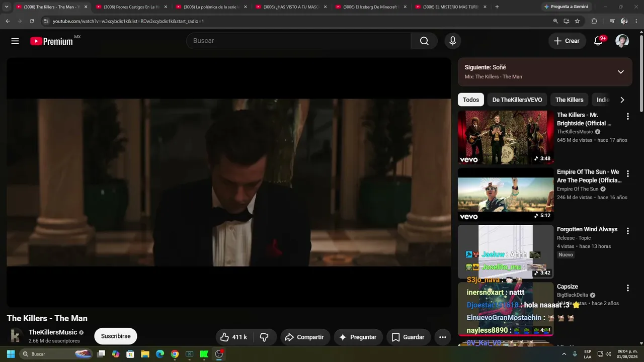Open Google Chrome from the taskbar
The image size is (644, 362).
pos(175,354)
